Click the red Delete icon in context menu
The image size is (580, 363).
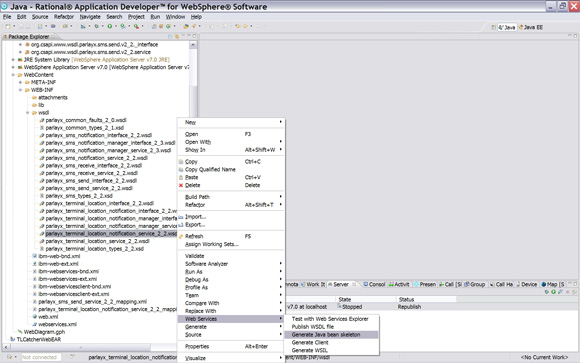tap(181, 185)
